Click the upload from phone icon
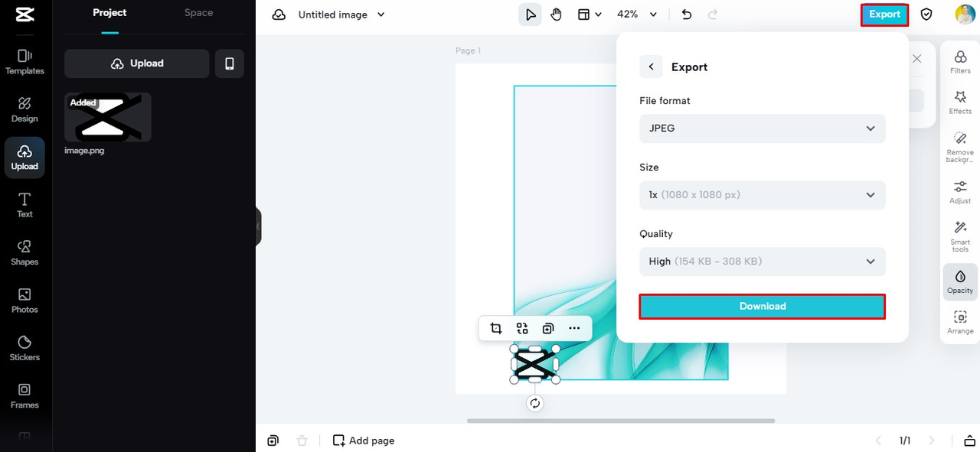 pos(230,63)
